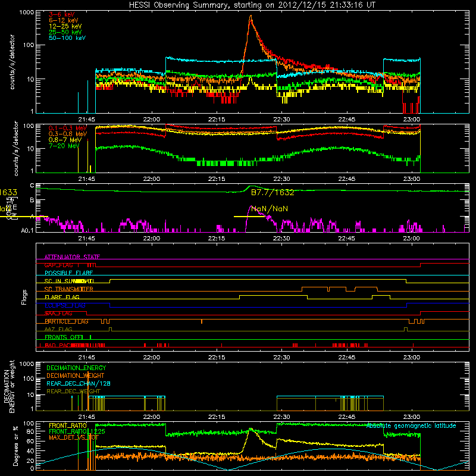Click the Degrees or % axis label
The width and height of the screenshot is (476, 476).
point(16,446)
